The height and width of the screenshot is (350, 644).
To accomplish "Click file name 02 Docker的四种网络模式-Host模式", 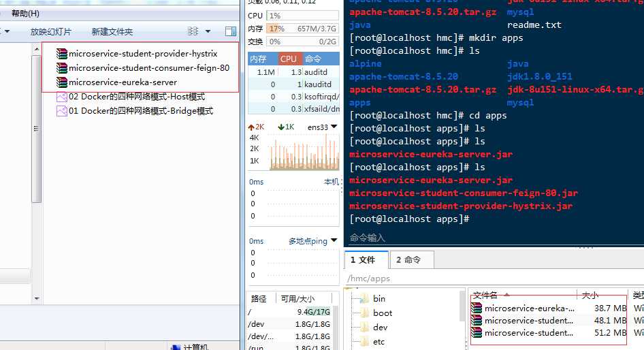I will [137, 97].
